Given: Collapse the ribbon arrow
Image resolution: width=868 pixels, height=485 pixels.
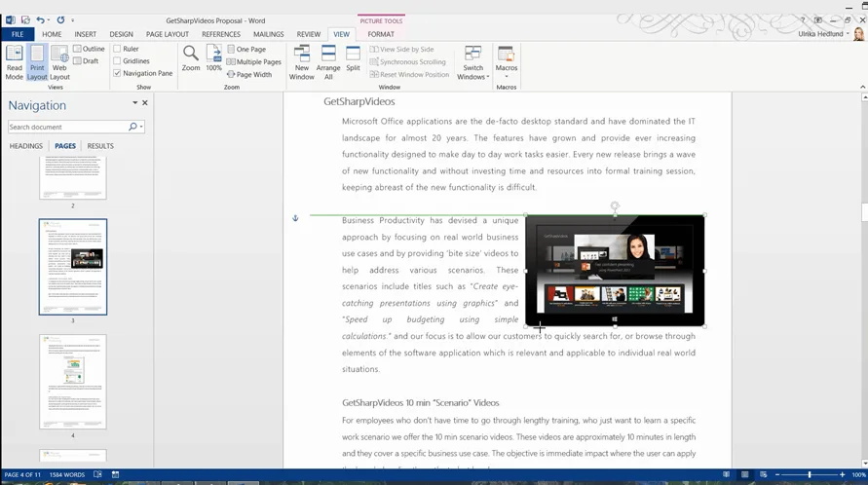Looking at the screenshot, I should (x=862, y=87).
